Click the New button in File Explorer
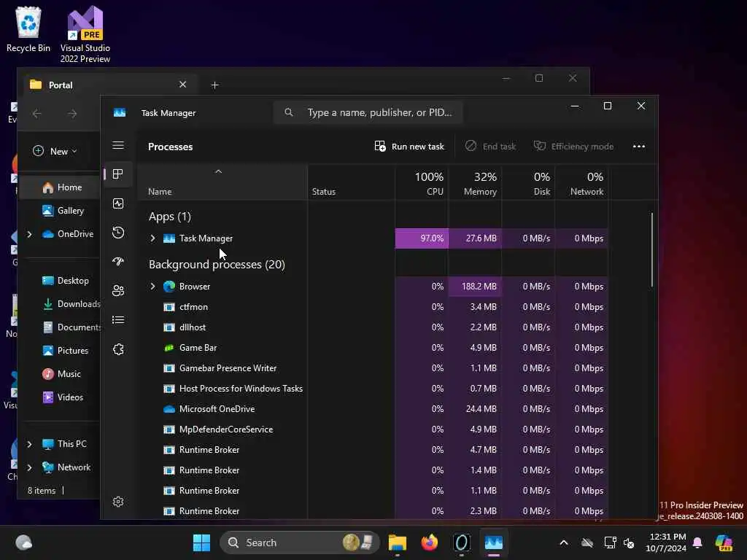 (55, 151)
